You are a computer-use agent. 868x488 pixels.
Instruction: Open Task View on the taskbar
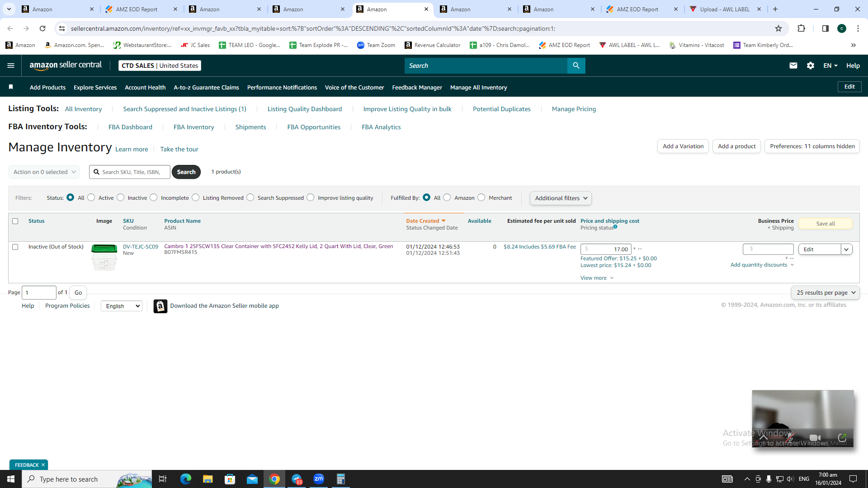(x=163, y=479)
